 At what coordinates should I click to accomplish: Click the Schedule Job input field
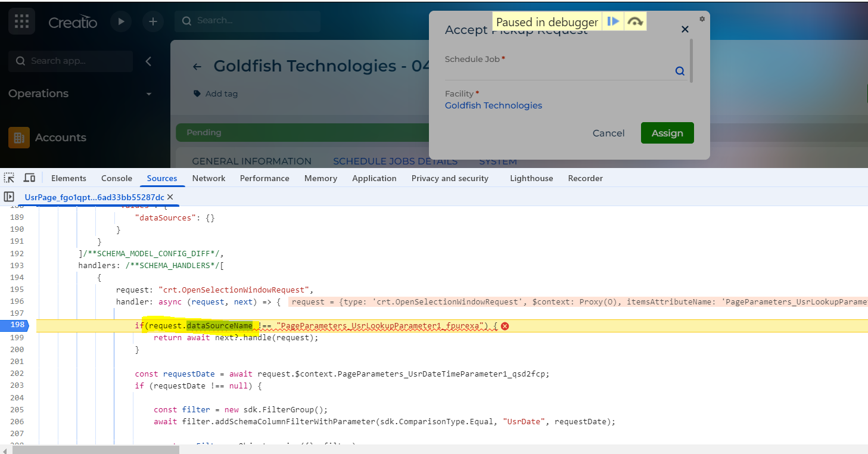559,71
